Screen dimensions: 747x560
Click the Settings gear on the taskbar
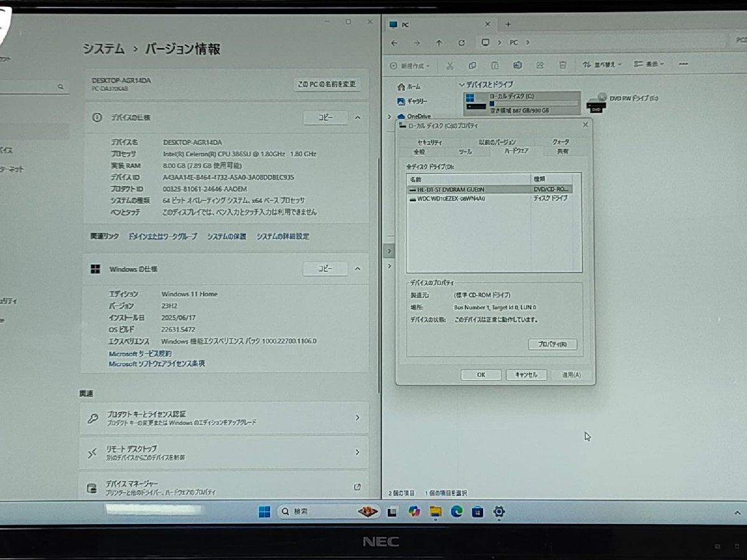click(499, 511)
